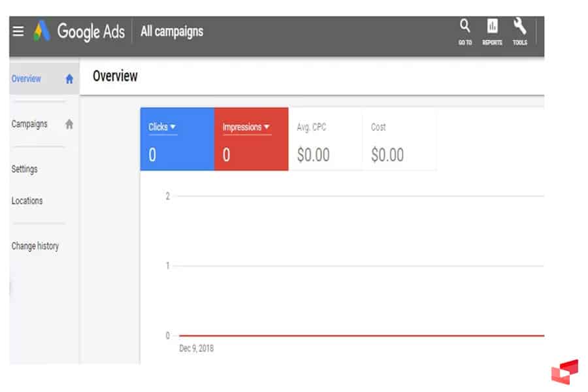Select the Cost metric card

pos(399,142)
